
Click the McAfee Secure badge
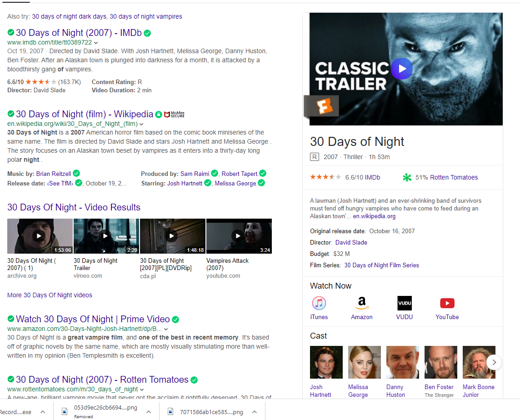coord(175,115)
